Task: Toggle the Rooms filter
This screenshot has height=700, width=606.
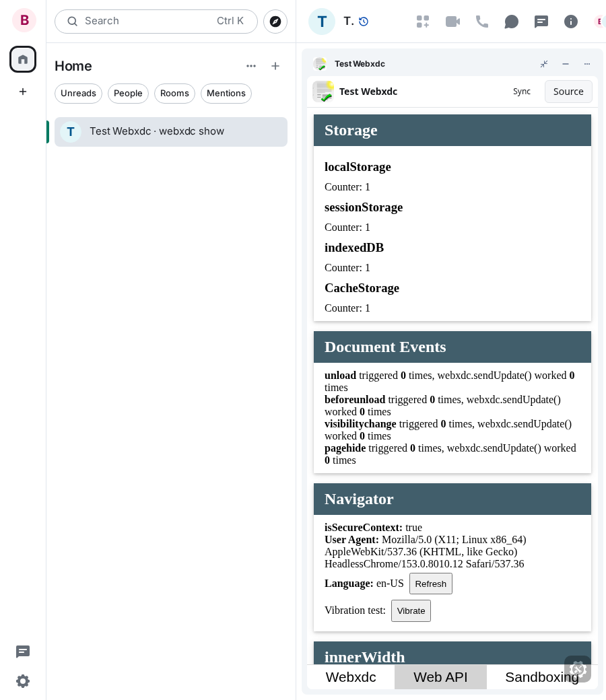Action: (174, 94)
